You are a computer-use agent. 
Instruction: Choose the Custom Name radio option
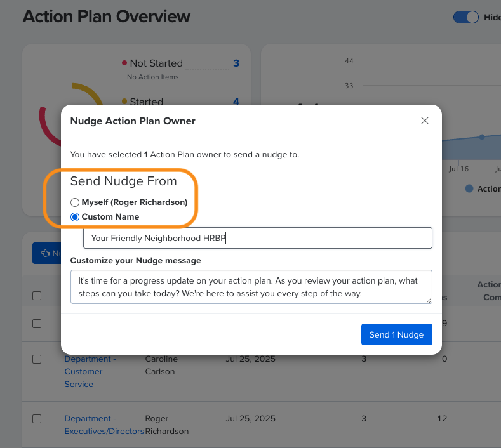tap(75, 217)
